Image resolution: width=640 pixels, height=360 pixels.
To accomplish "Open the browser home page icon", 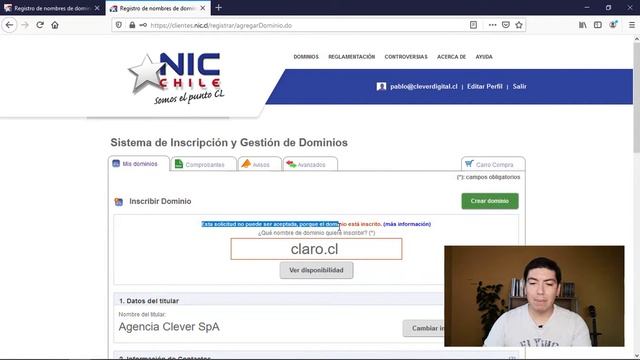I will [x=55, y=25].
